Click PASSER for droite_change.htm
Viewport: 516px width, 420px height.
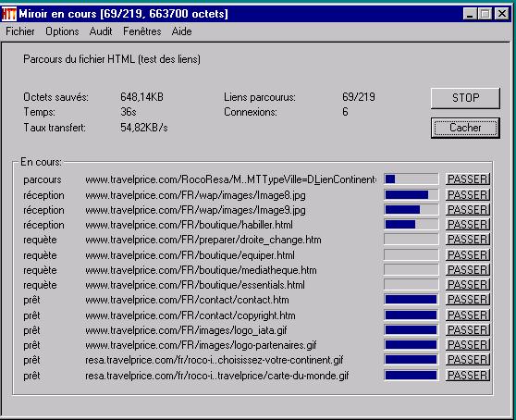point(468,240)
